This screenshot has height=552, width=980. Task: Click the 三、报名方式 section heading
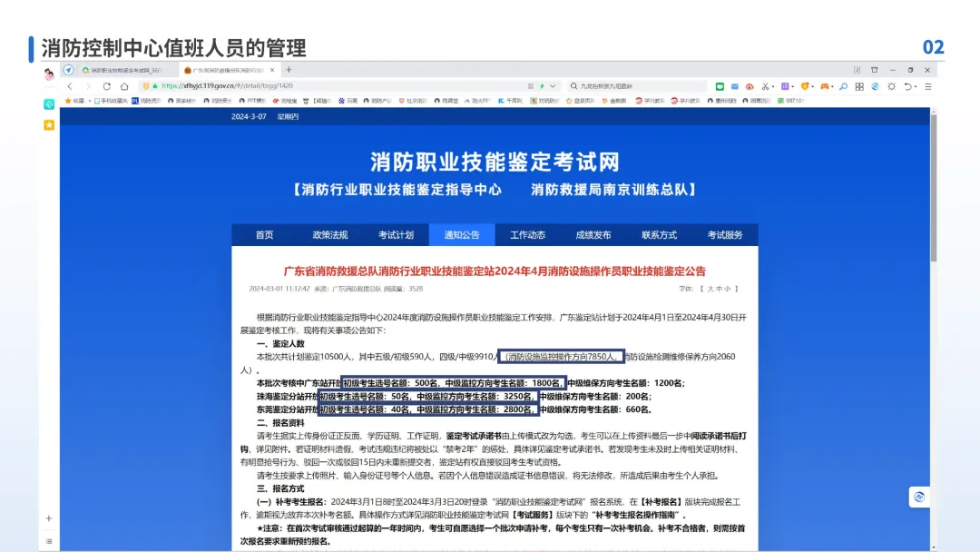280,488
